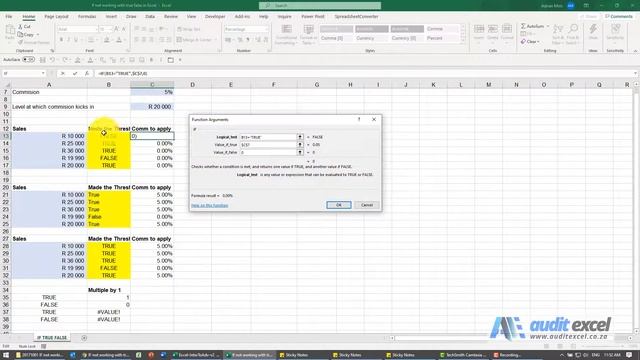
Task: Click the Undo icon in Quick Access toolbar
Action: [x=52, y=60]
